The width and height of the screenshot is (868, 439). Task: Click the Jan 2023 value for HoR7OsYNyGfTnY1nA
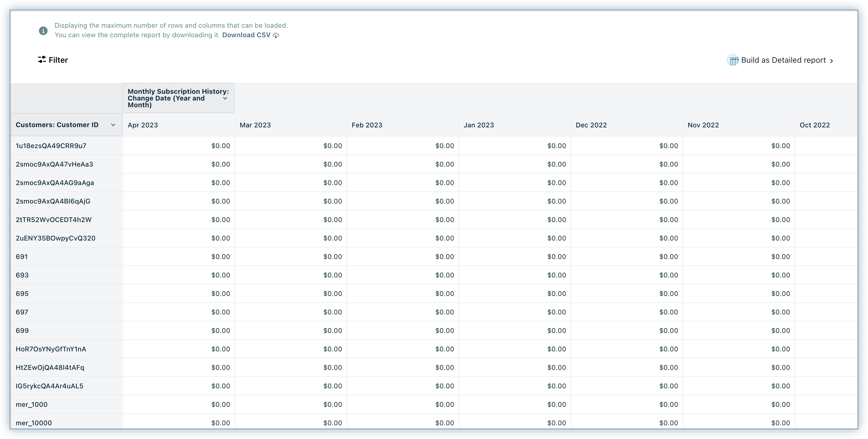556,349
